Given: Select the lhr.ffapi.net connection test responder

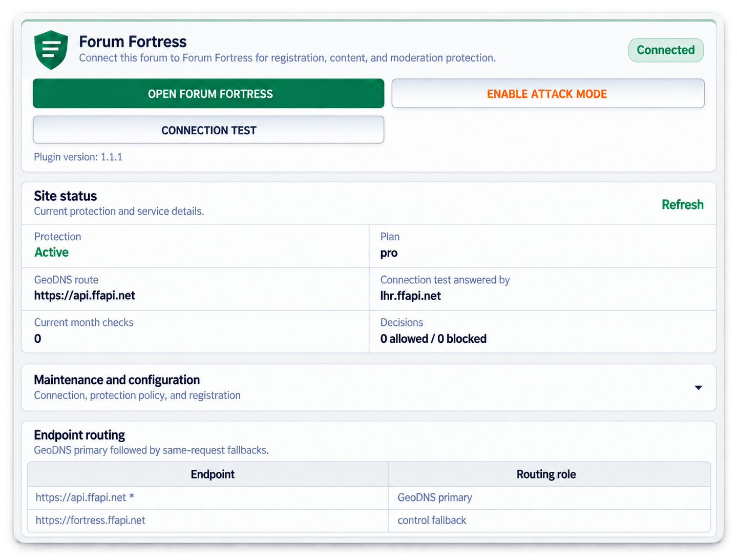Looking at the screenshot, I should [x=410, y=296].
